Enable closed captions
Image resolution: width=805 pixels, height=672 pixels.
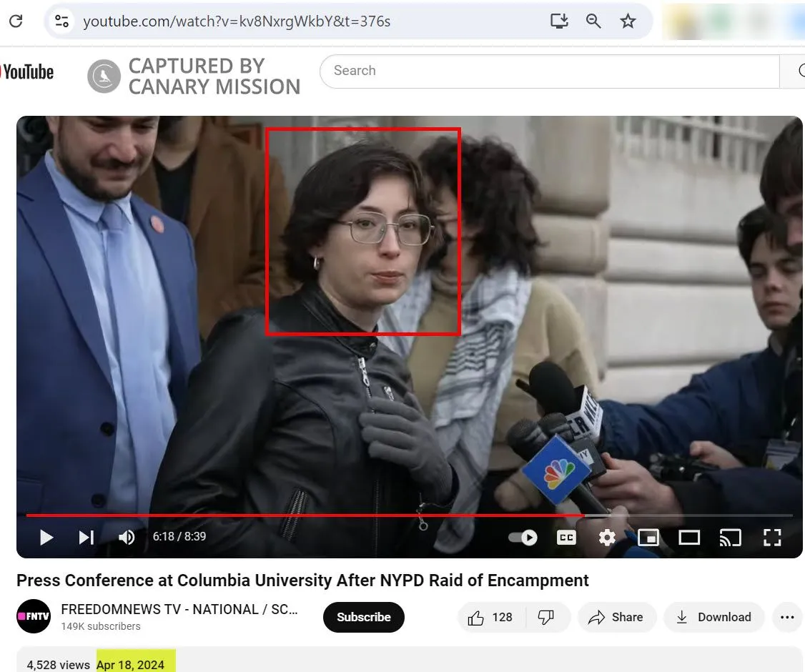click(x=566, y=537)
